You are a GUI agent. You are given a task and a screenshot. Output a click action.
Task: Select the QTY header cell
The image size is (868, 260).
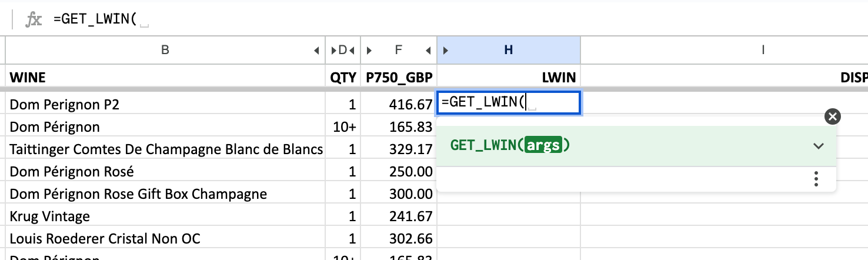pos(343,78)
